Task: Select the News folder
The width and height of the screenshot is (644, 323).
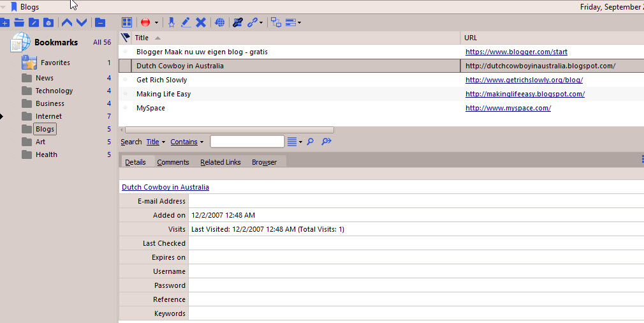Action: tap(45, 78)
